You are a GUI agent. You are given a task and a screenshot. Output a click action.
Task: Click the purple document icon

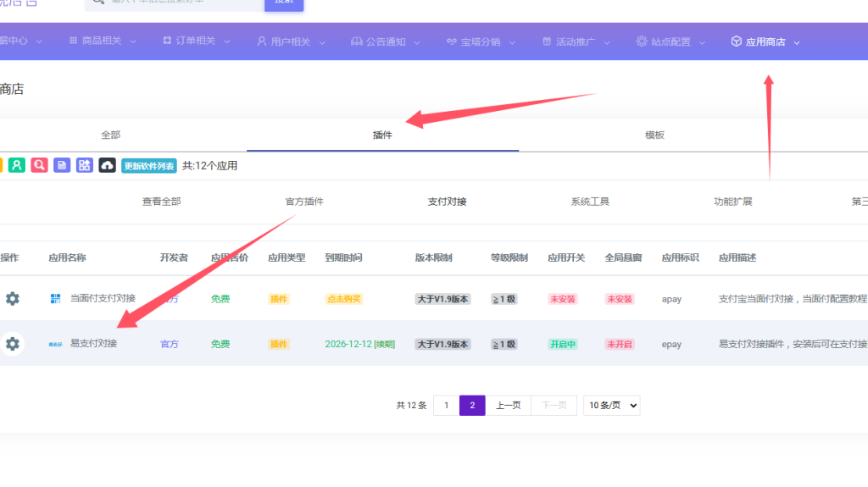tap(62, 165)
